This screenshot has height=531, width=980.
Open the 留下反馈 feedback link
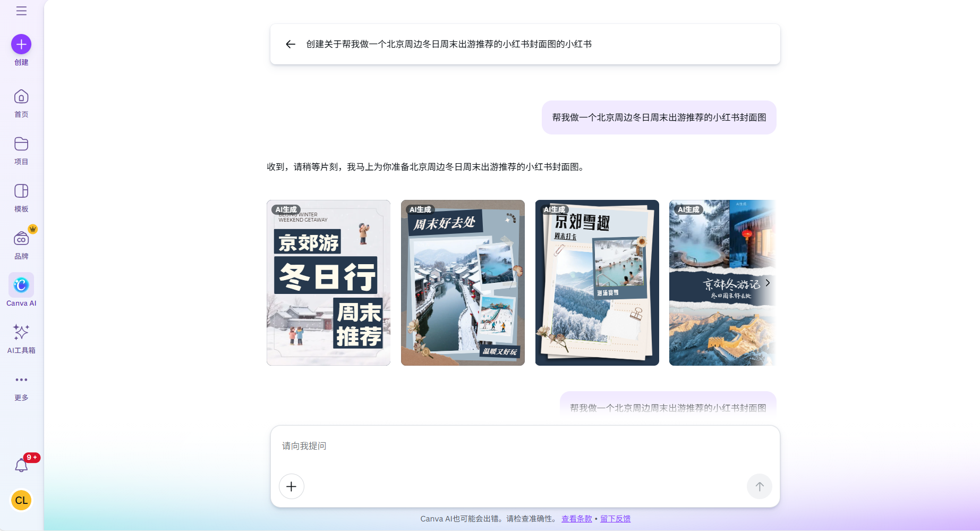click(x=615, y=519)
